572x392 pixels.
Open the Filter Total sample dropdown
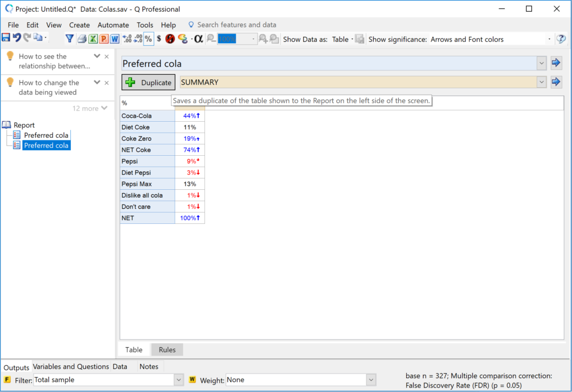[x=178, y=380]
